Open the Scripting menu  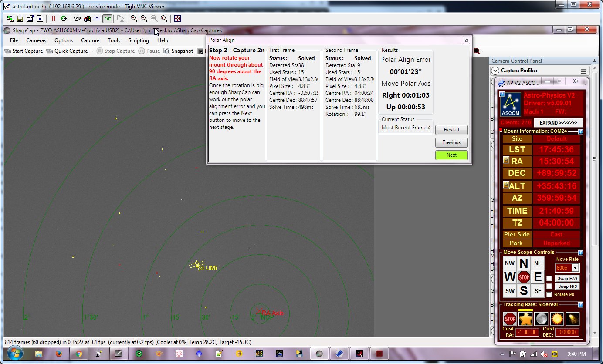(x=139, y=40)
